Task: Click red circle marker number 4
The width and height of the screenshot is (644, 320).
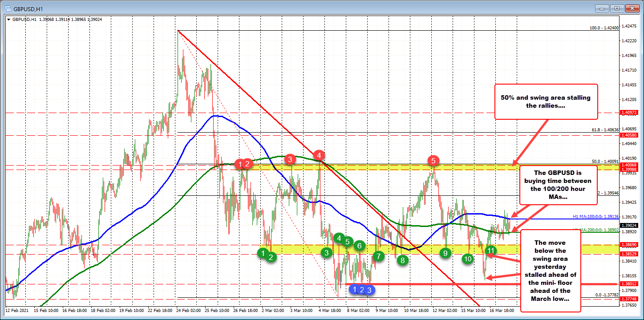Action: [x=319, y=155]
